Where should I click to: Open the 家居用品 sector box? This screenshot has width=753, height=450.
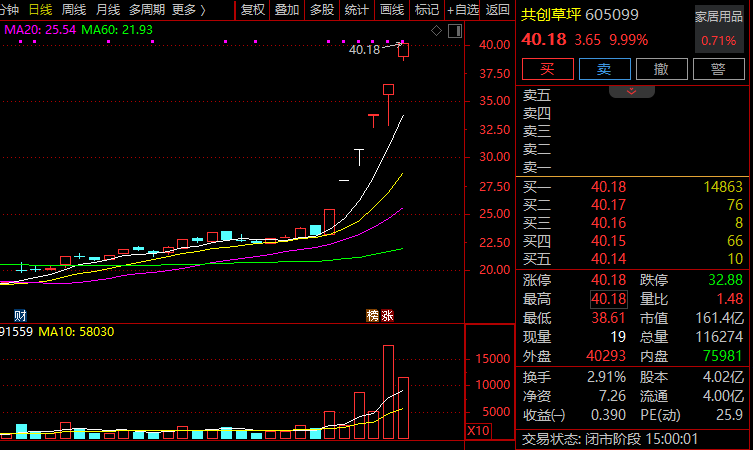[720, 28]
